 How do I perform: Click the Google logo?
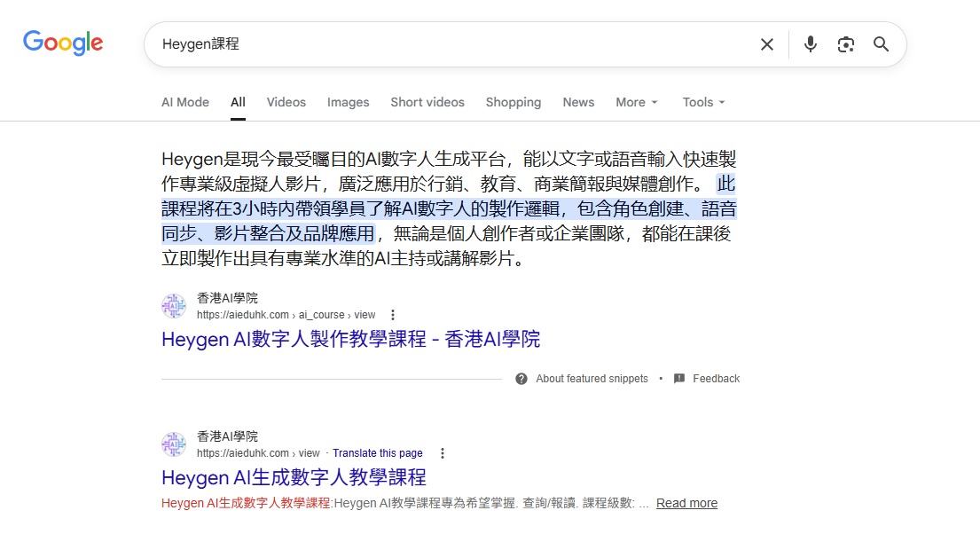pyautogui.click(x=63, y=43)
